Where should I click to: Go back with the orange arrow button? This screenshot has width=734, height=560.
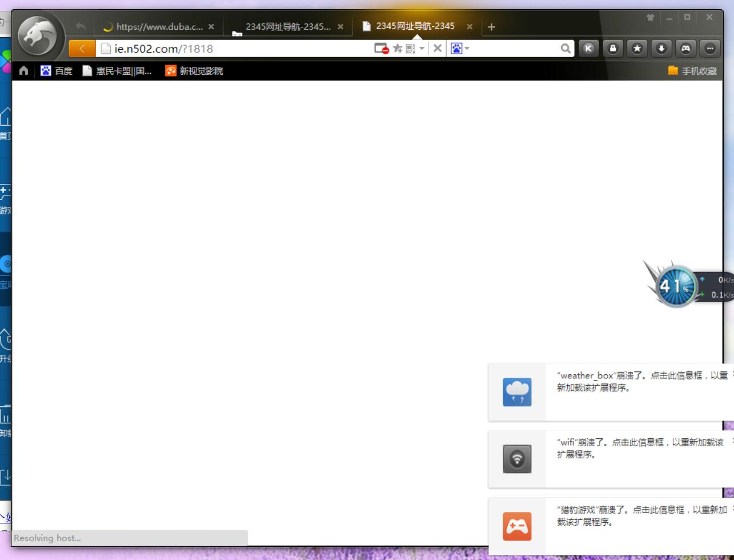click(82, 49)
